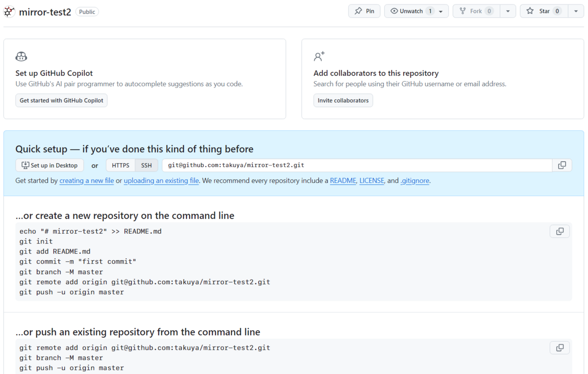Click the Copilot icon above Set up GitHub Copilot
The image size is (588, 374).
(21, 56)
